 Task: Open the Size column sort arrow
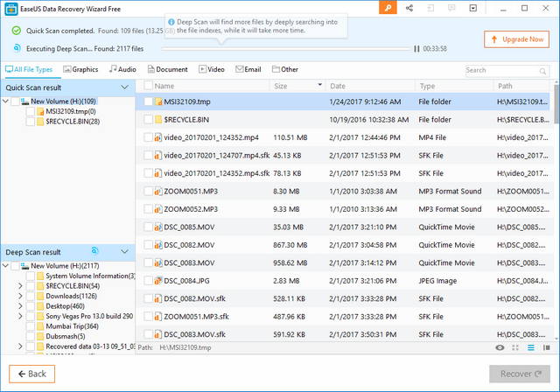coord(320,85)
